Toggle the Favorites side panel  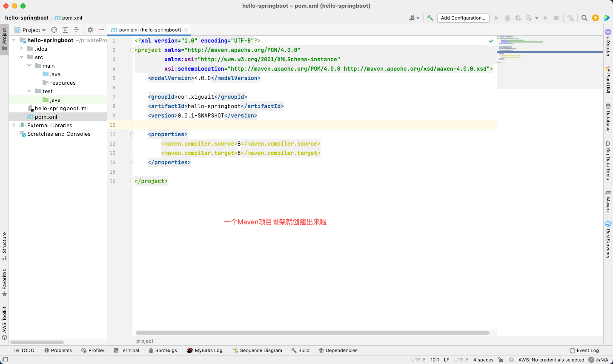point(4,283)
